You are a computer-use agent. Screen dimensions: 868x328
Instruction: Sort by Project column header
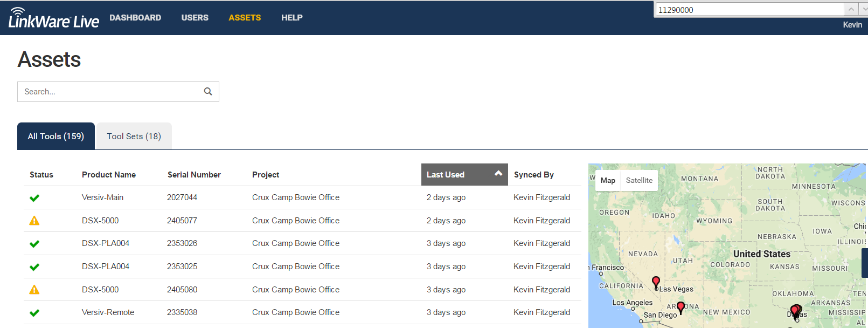tap(266, 175)
